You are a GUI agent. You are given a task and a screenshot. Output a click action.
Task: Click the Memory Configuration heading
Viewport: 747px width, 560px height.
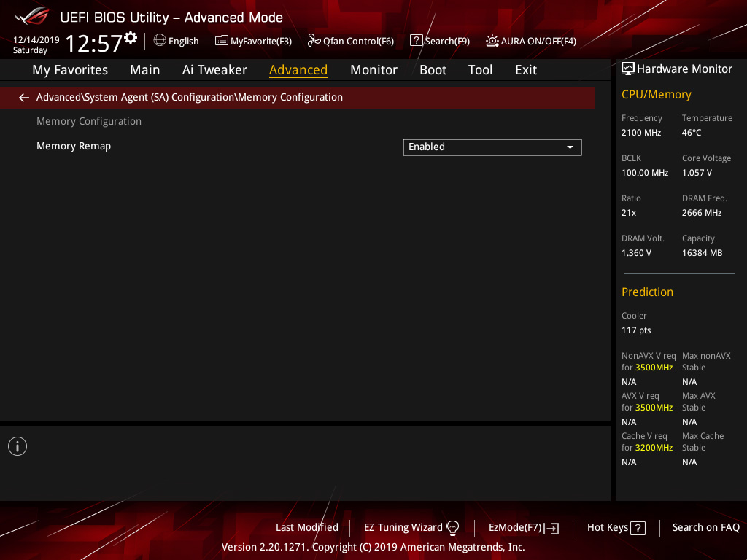click(89, 122)
